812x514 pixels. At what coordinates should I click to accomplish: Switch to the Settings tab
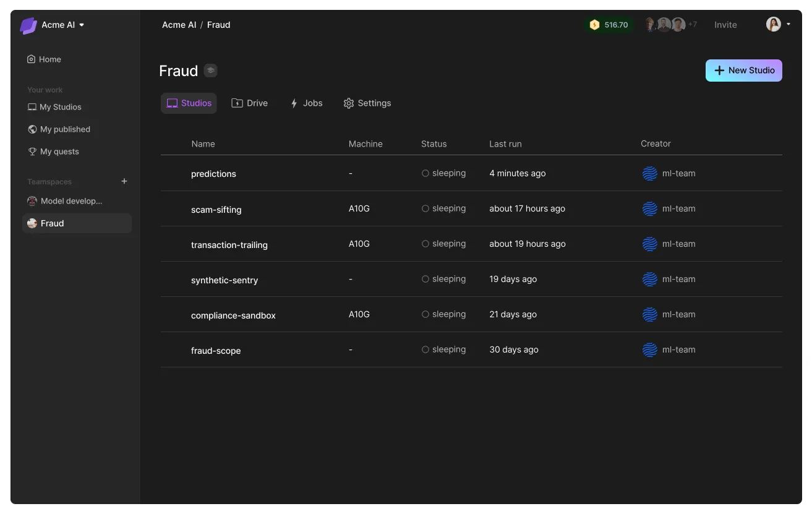367,103
